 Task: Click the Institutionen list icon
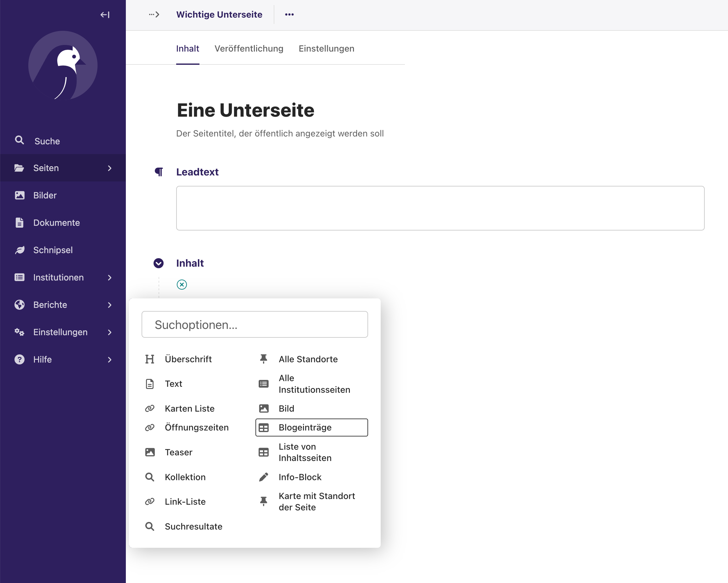20,277
